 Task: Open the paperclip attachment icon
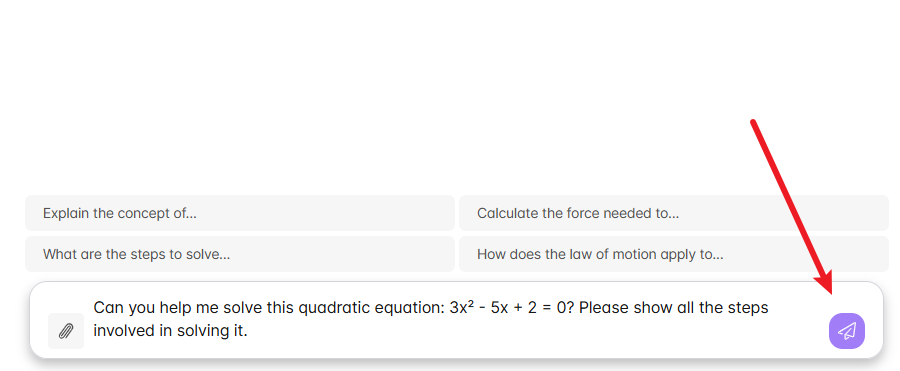tap(66, 331)
